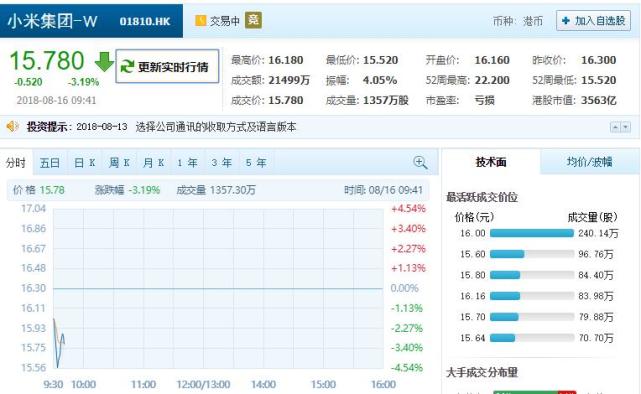This screenshot has width=641, height=394.
Task: Click the volume bar for price 15.80
Action: click(532, 275)
